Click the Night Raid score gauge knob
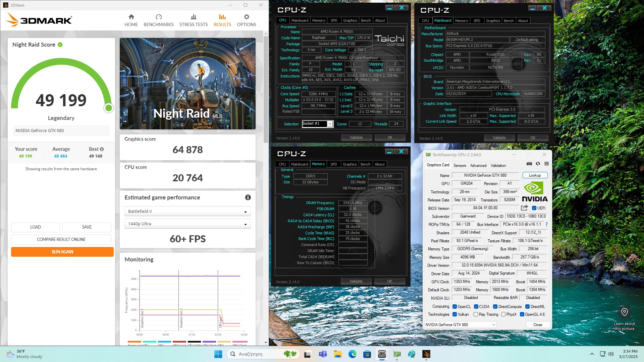Screen dimensions: 644x362 108,108
